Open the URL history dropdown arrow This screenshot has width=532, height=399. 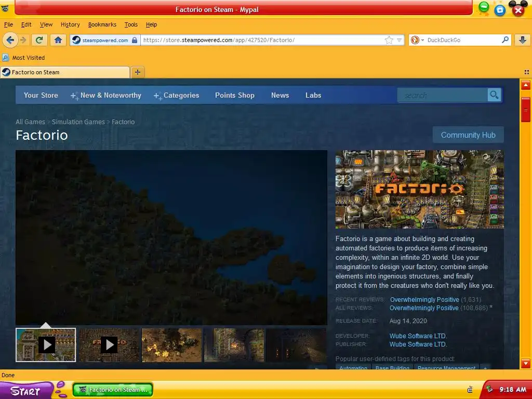[400, 40]
